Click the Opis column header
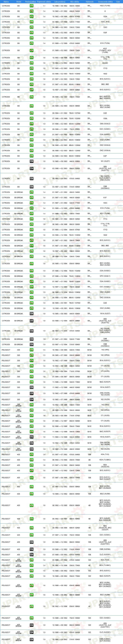 click(x=118, y=2)
